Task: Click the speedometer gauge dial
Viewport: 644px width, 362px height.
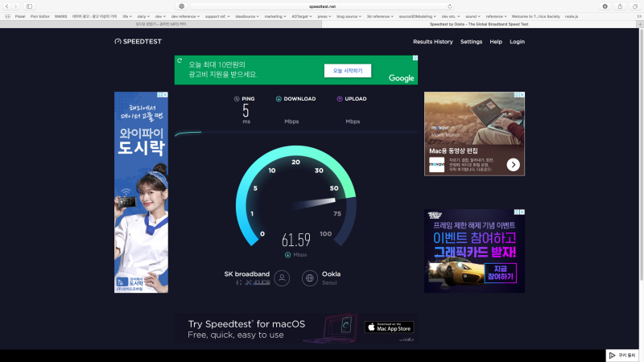Action: [x=295, y=196]
